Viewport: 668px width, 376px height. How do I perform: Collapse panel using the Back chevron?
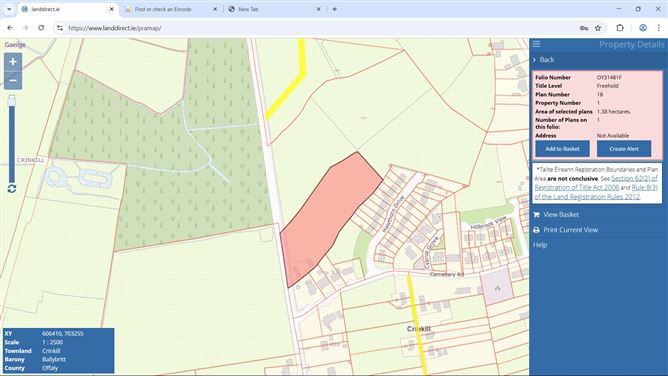[x=534, y=60]
